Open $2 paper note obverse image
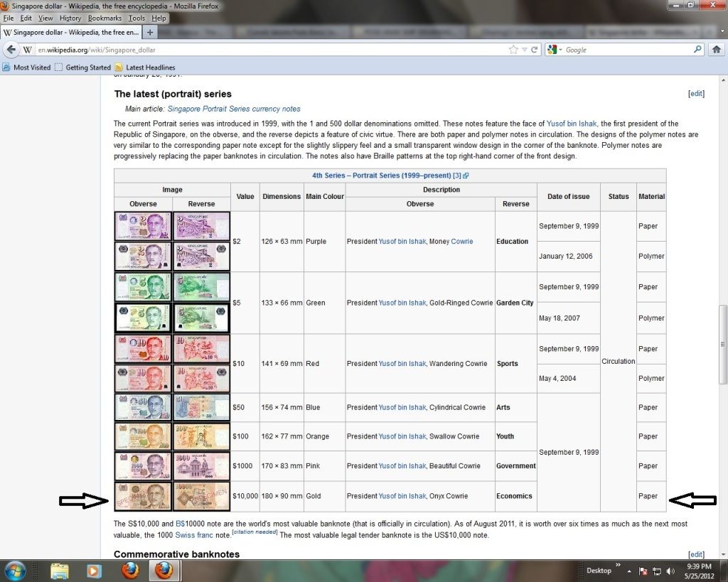This screenshot has width=728, height=582. point(143,226)
